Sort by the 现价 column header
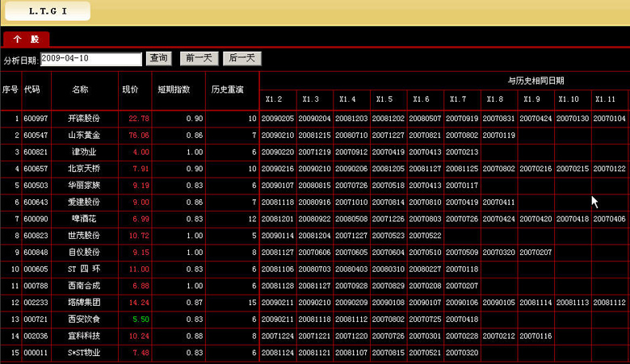This screenshot has height=364, width=630. coord(130,90)
